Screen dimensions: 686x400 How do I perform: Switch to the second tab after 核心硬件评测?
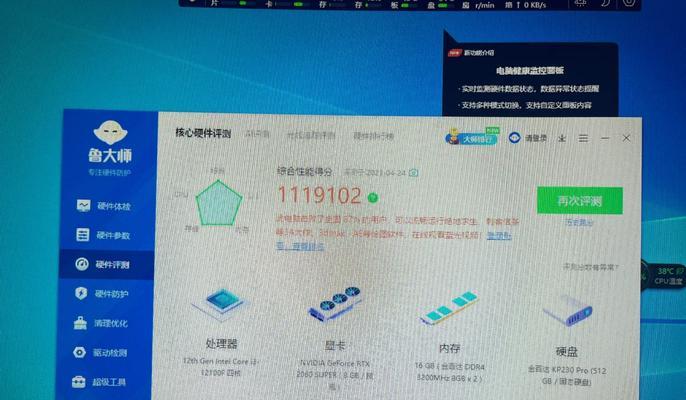pos(257,134)
